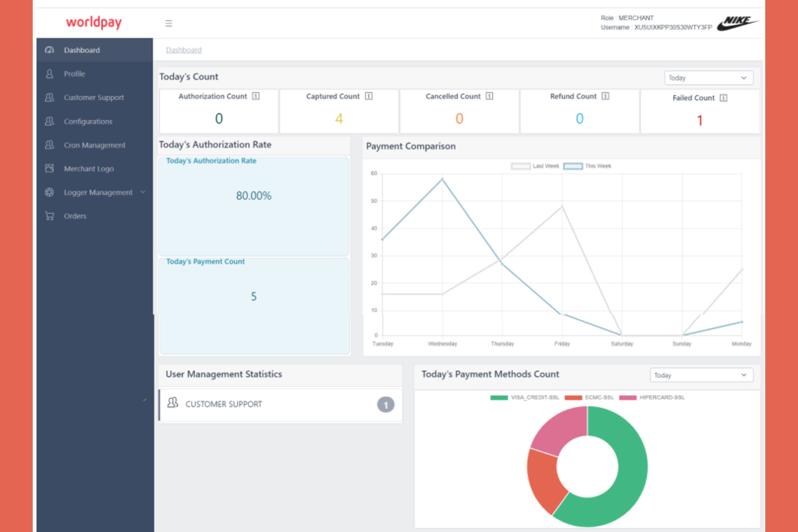Click the Merchant Logo image icon

coord(49,168)
